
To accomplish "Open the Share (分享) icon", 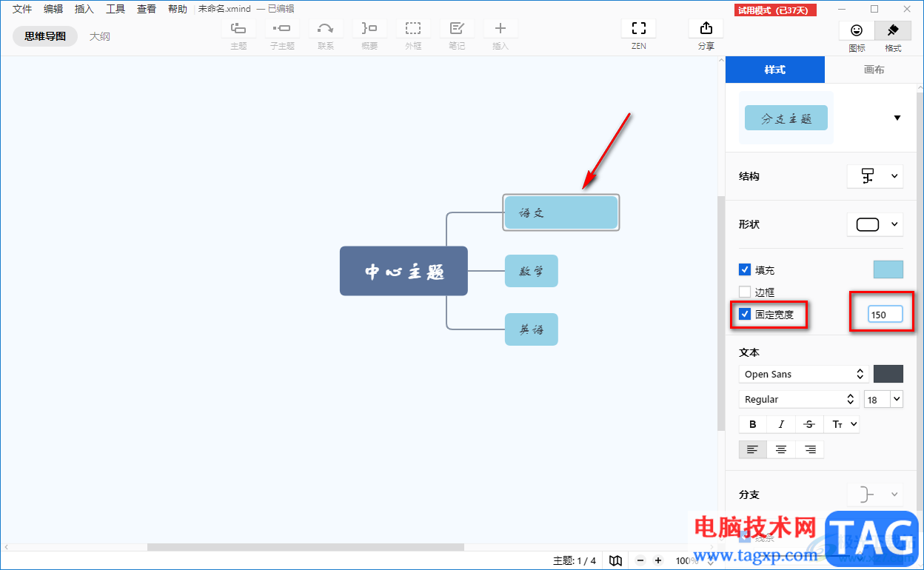I will coord(706,29).
